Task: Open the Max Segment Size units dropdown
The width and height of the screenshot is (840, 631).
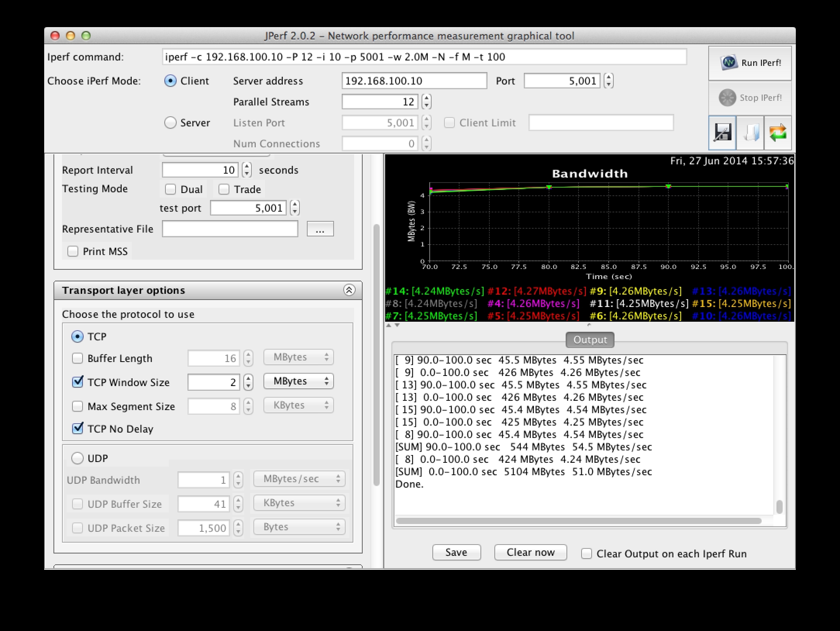Action: 298,405
